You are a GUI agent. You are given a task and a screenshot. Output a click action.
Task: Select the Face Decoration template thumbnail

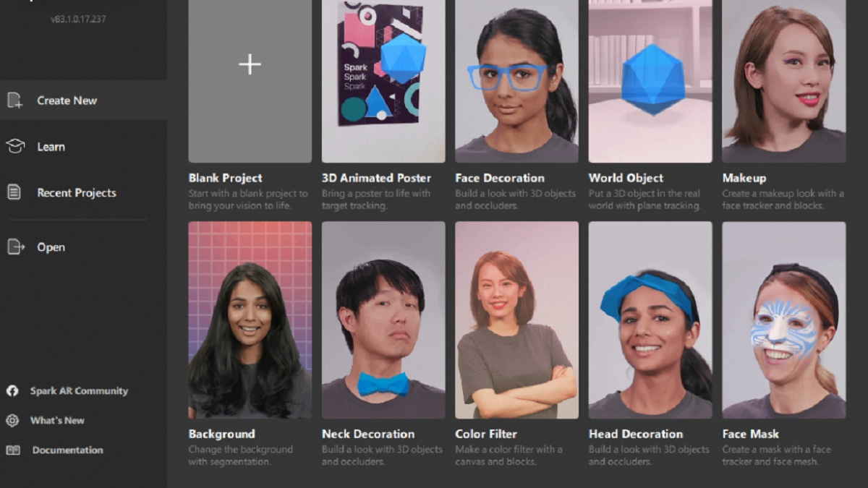[516, 81]
